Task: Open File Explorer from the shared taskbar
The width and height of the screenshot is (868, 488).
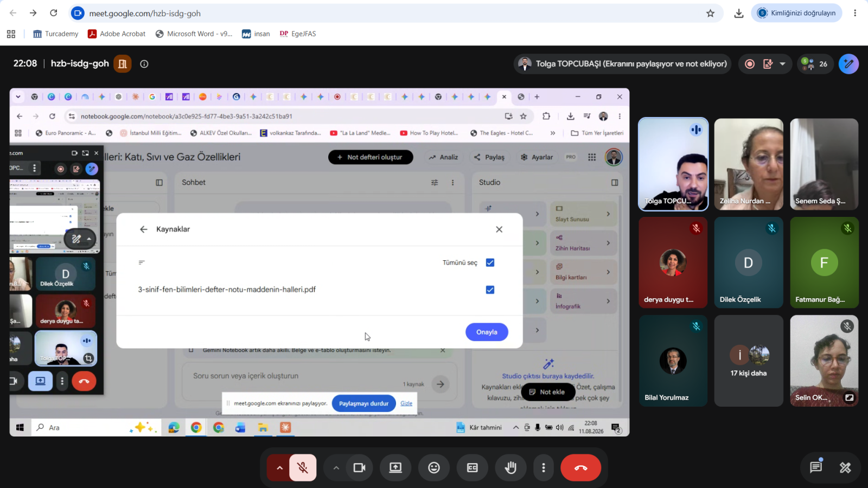Action: (x=263, y=428)
